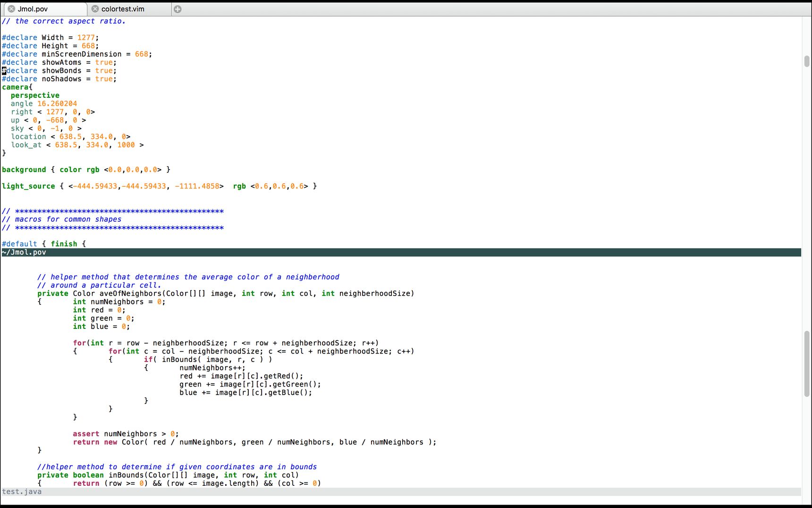Click the 'blue += image[r][c].getBlue();' line
The image size is (812, 508).
tap(246, 393)
